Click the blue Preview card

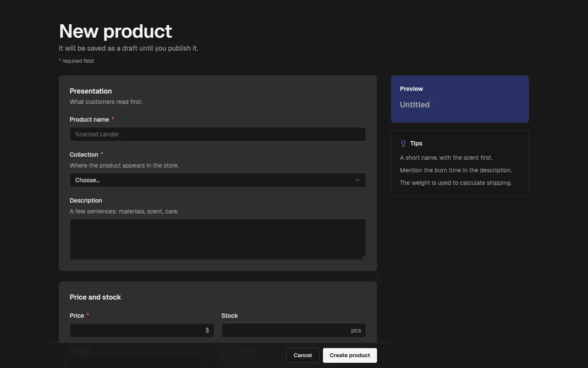[460, 99]
